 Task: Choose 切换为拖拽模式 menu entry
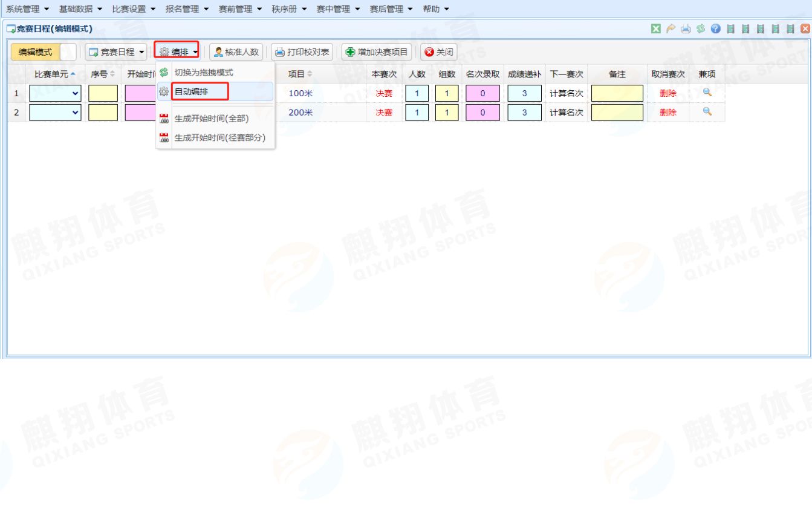tap(203, 72)
